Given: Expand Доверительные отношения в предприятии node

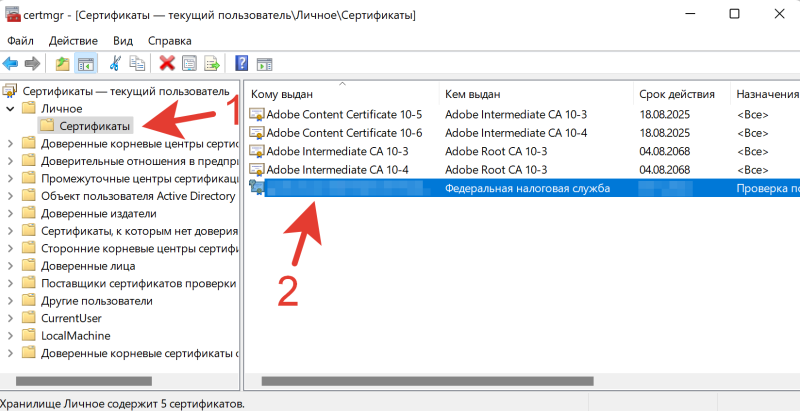Looking at the screenshot, I should (10, 161).
